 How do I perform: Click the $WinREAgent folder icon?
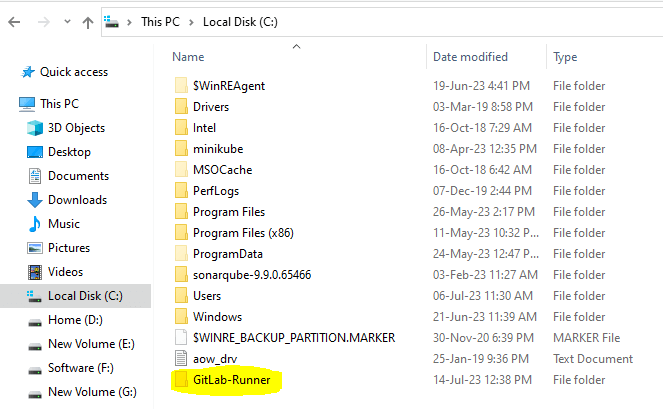pyautogui.click(x=181, y=85)
